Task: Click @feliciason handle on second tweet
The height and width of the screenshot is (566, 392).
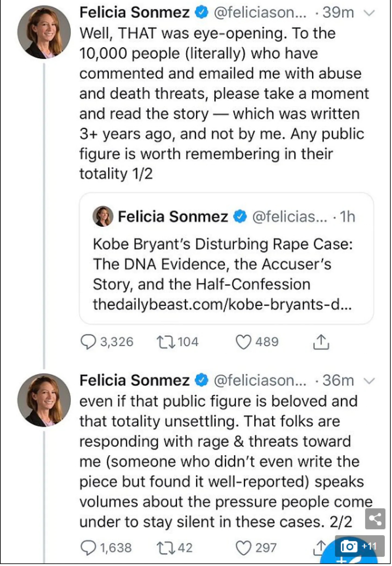Action: 260,380
